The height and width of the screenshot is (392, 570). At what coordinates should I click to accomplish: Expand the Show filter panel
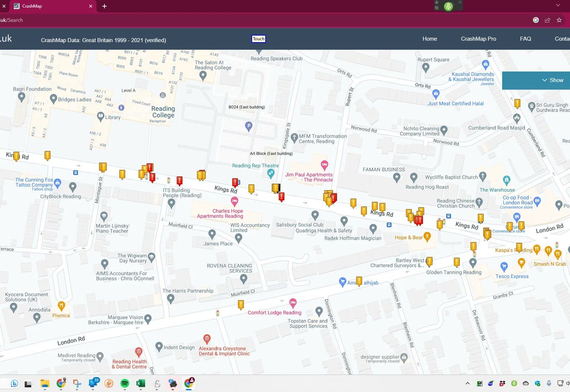552,80
